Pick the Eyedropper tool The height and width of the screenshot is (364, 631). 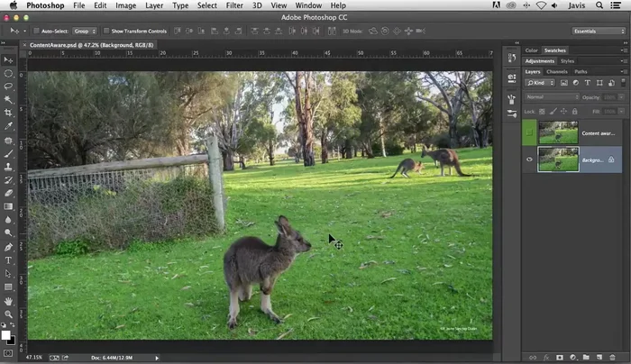pos(8,127)
